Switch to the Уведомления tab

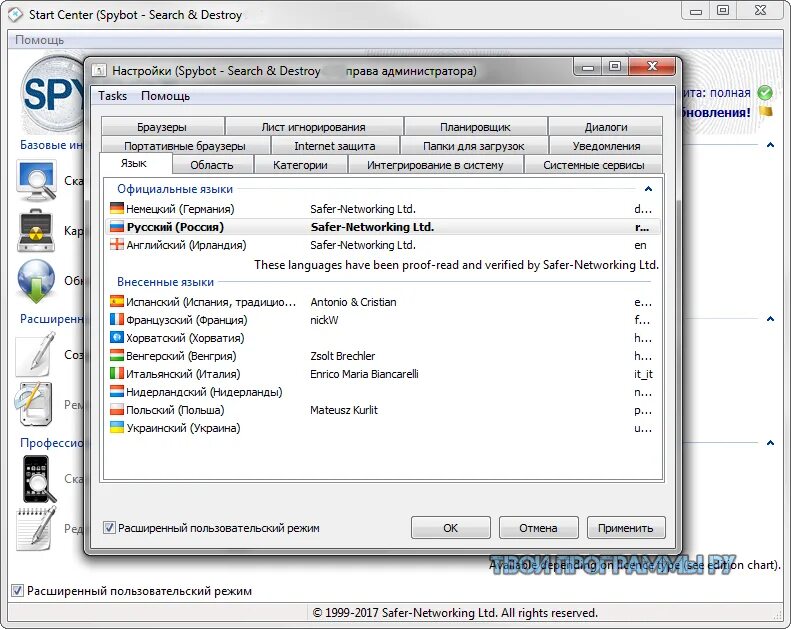click(606, 146)
